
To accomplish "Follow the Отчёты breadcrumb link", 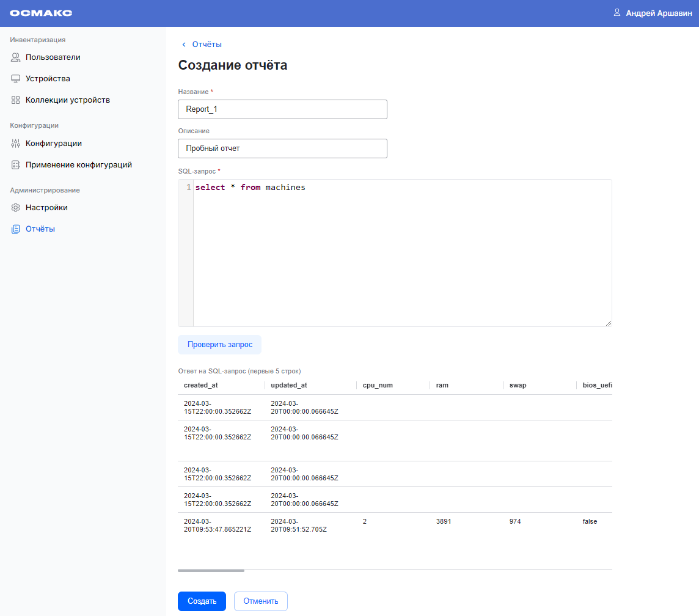I will pos(207,45).
